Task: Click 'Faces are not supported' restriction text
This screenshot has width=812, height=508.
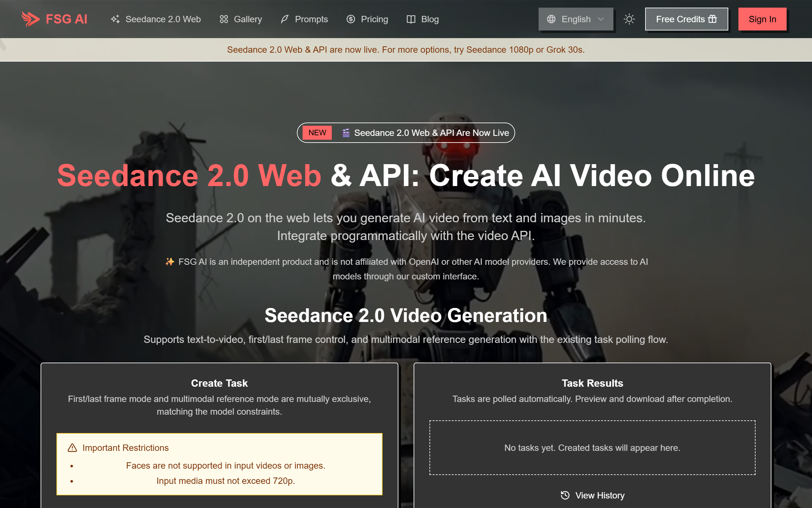Action: click(x=226, y=466)
